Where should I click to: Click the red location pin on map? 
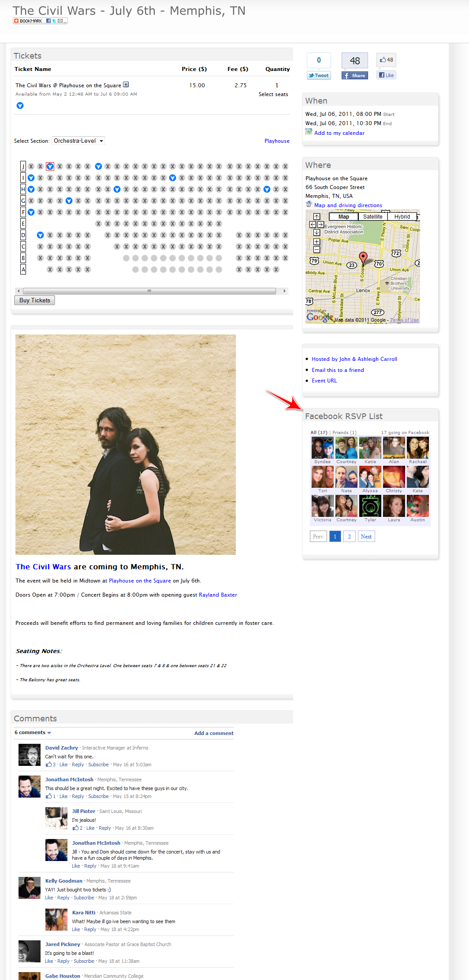tap(363, 257)
